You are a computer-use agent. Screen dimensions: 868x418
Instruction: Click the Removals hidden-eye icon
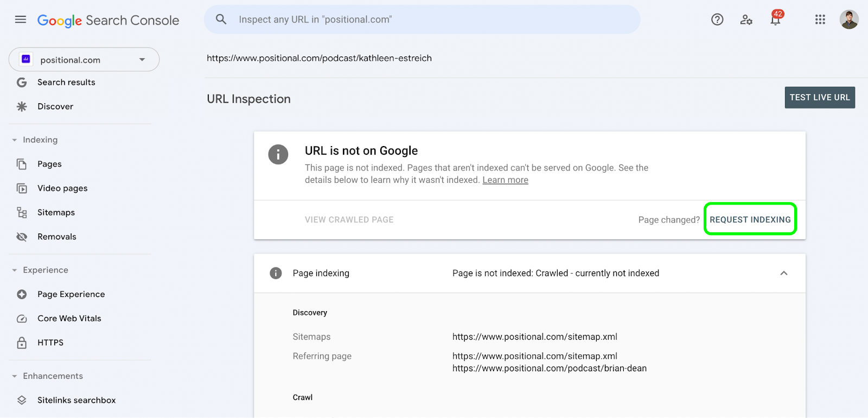tap(22, 237)
